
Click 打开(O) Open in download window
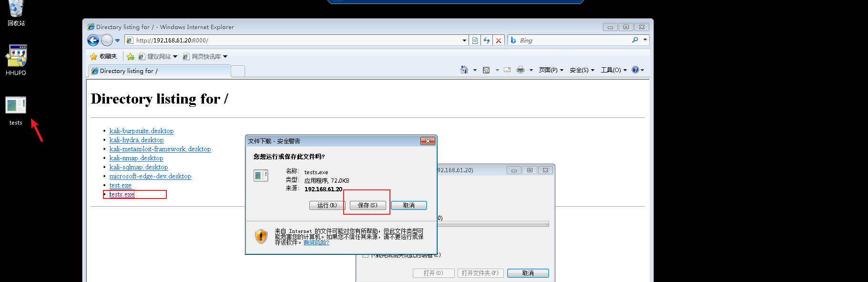click(433, 273)
